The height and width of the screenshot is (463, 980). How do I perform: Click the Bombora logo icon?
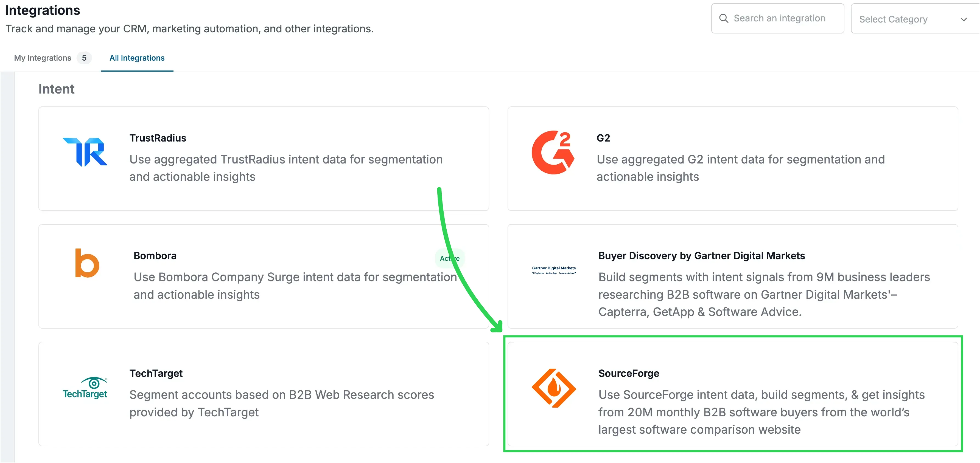pos(87,263)
